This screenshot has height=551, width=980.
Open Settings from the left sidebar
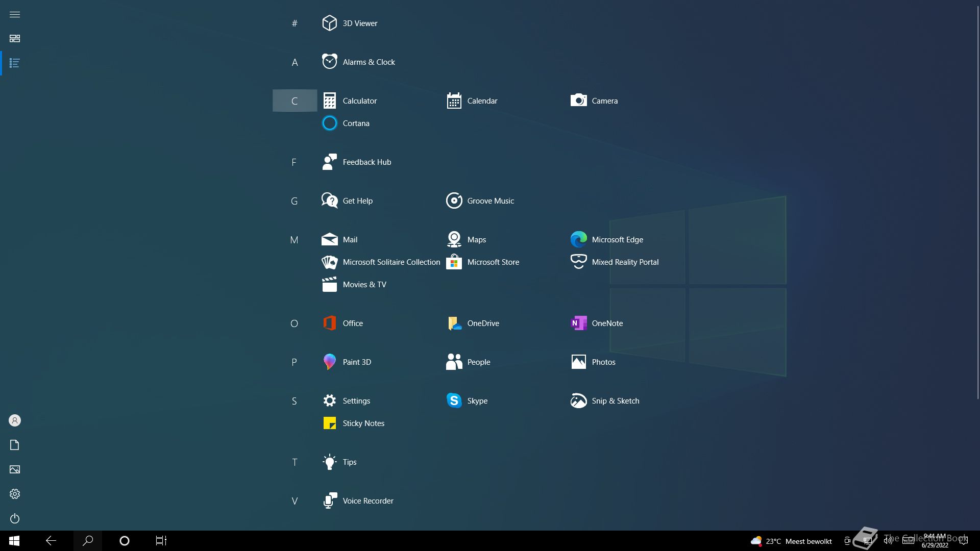point(15,494)
